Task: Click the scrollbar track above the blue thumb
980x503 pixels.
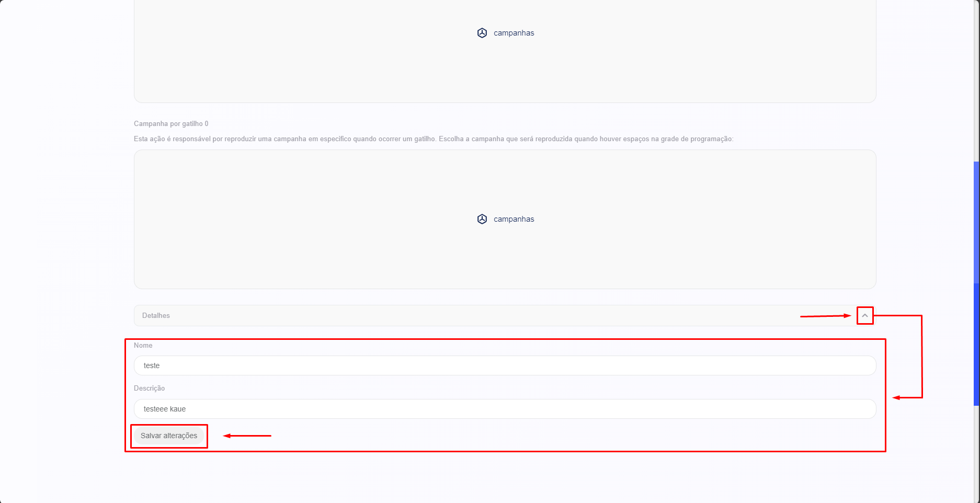Action: (976, 78)
